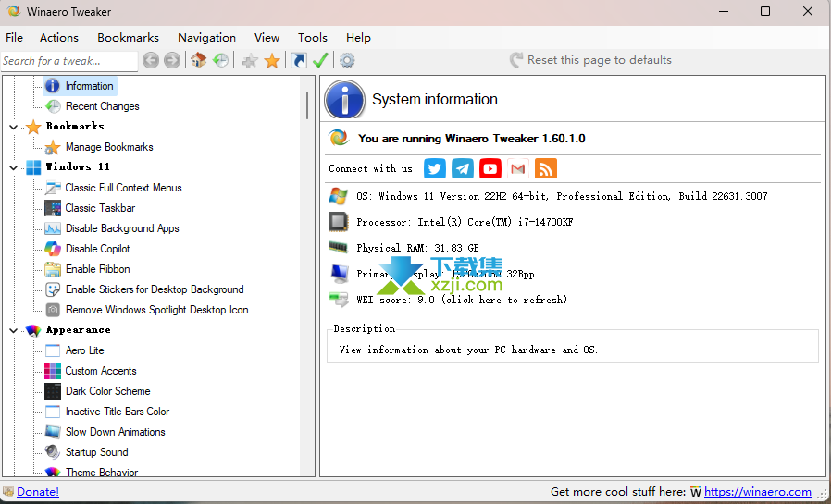
Task: Click the Donate! link
Action: tap(38, 492)
